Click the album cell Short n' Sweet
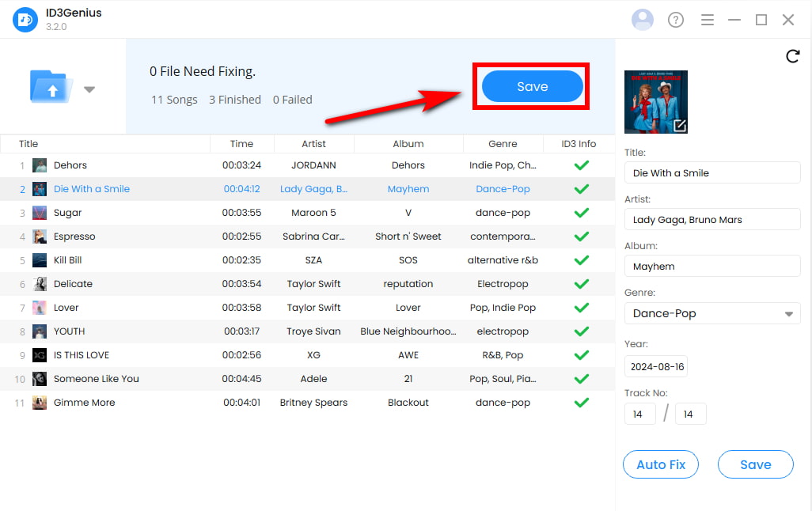Viewport: 812px width, 511px height. tap(408, 237)
